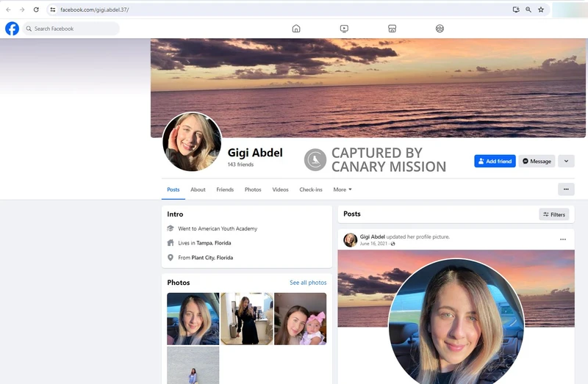Click the browser forward arrow
The width and height of the screenshot is (588, 384).
coord(22,10)
